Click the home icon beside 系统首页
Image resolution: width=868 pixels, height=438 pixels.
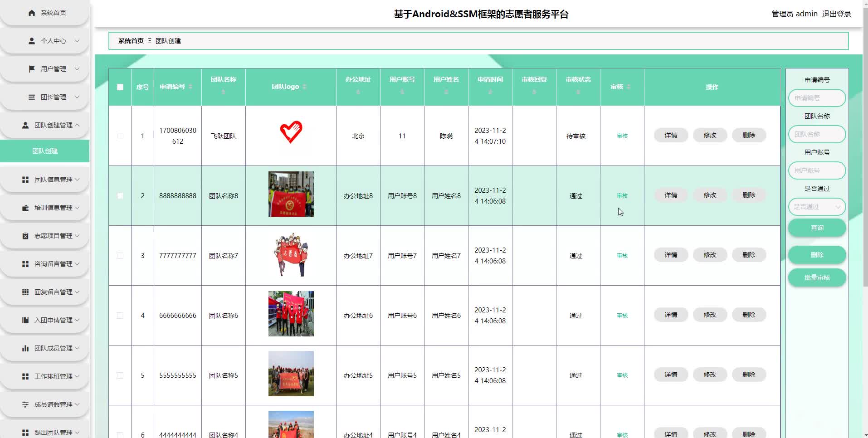click(32, 13)
